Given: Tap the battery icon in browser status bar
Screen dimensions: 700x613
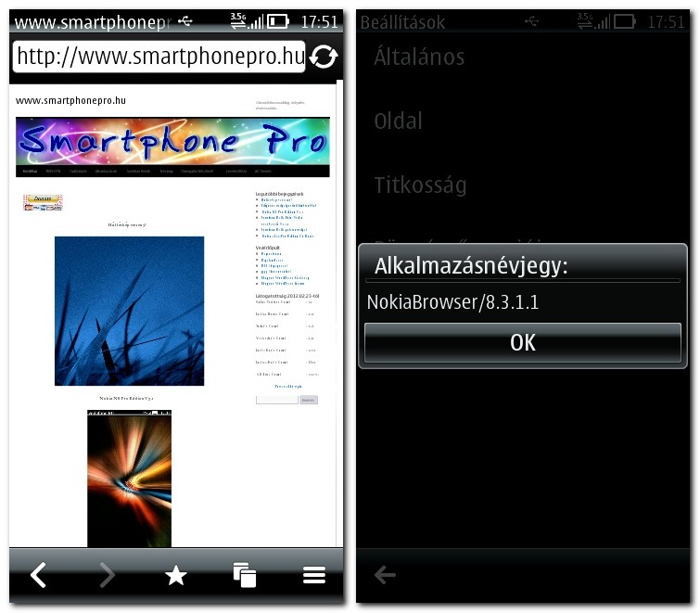Looking at the screenshot, I should (x=277, y=21).
